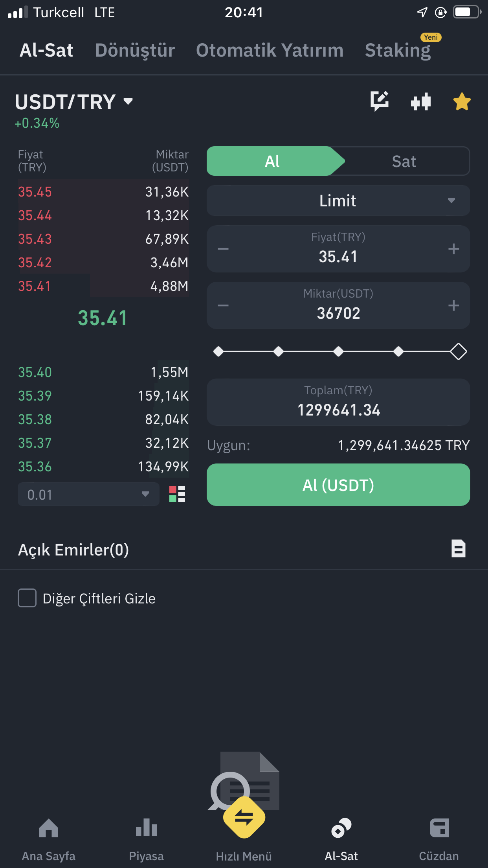This screenshot has width=488, height=868.
Task: Open order history document icon
Action: tap(458, 549)
